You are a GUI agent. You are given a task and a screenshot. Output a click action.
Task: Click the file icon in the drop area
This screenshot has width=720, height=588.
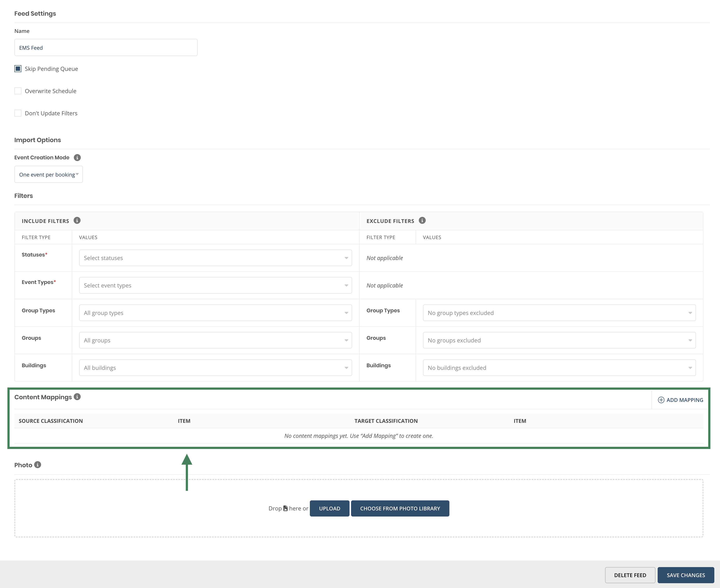pos(285,508)
